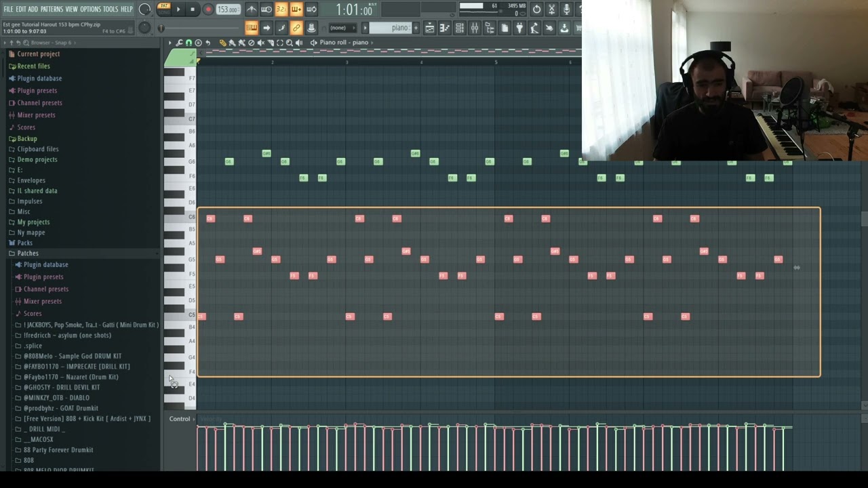Toggle the wait for input button
This screenshot has height=488, width=868.
tap(267, 9)
